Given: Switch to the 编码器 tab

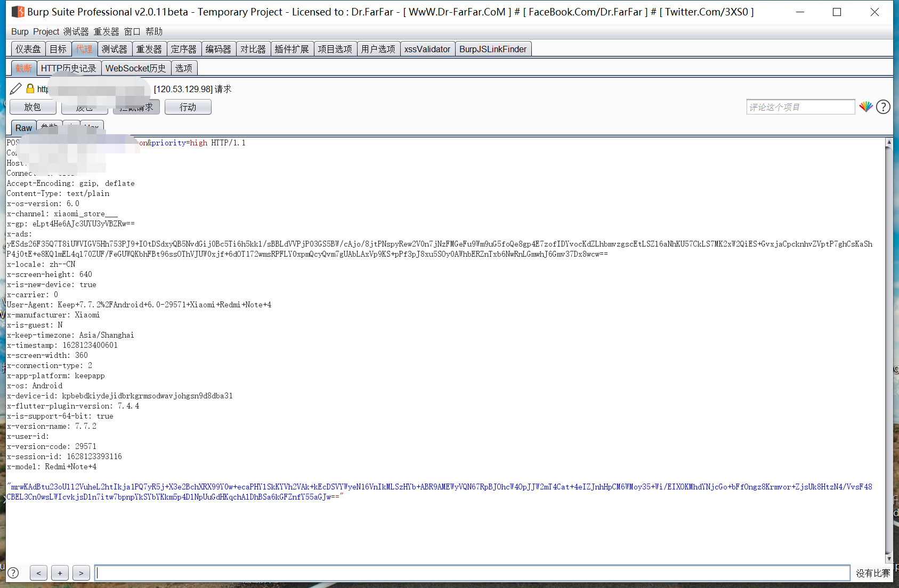Looking at the screenshot, I should tap(218, 49).
